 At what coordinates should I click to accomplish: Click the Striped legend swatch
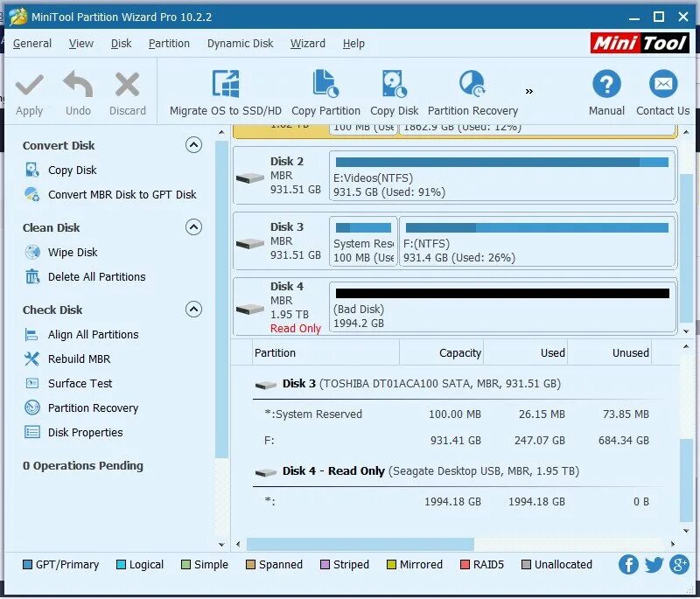(x=325, y=565)
